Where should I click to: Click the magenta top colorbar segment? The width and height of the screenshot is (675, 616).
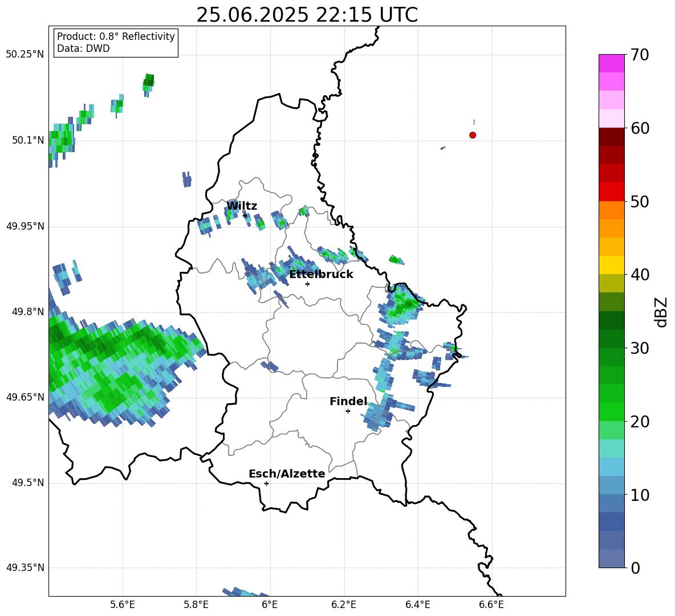pos(612,63)
